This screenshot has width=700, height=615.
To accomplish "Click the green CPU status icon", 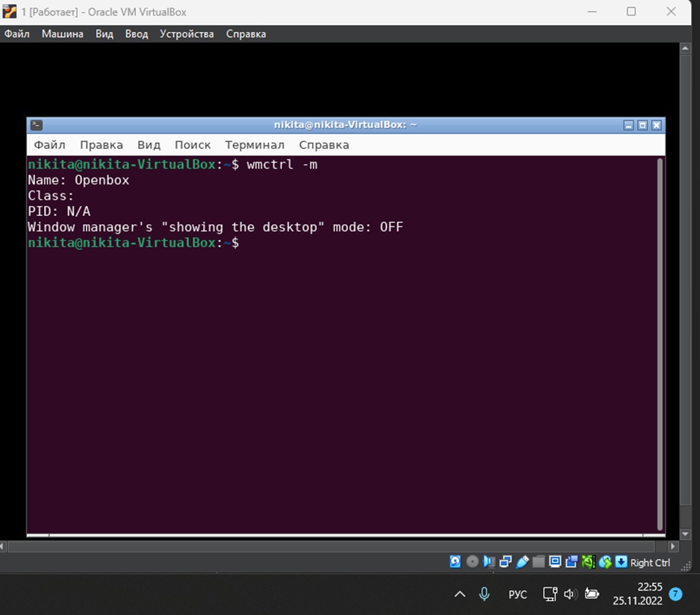I will pos(588,561).
